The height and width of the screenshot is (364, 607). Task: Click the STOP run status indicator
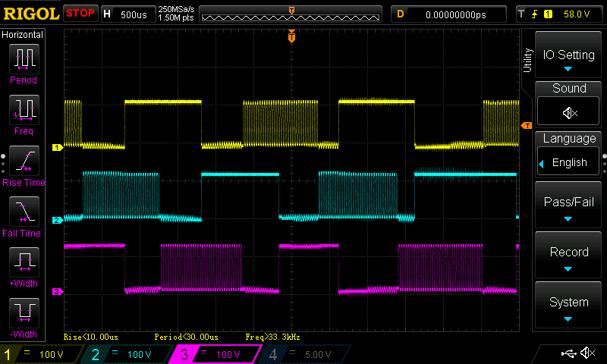(x=80, y=14)
